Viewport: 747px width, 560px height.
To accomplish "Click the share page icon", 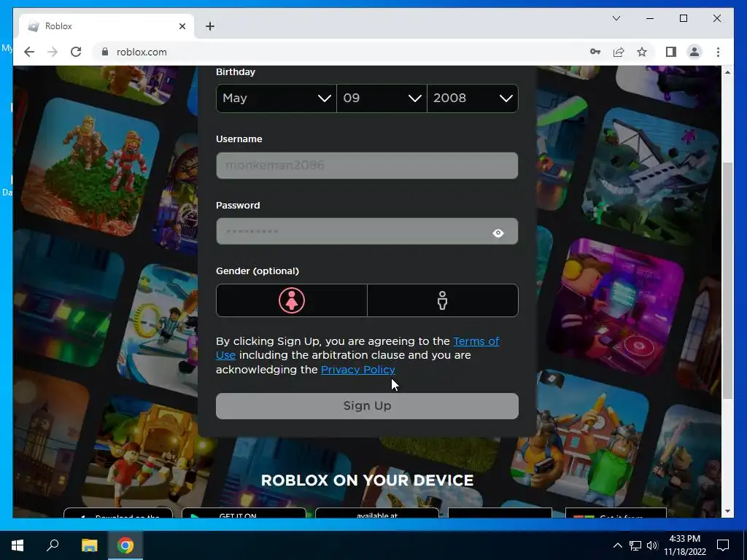I will click(x=619, y=52).
